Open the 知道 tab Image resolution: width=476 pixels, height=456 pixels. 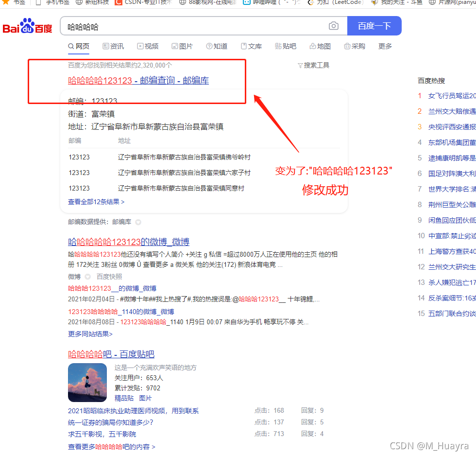click(x=217, y=46)
